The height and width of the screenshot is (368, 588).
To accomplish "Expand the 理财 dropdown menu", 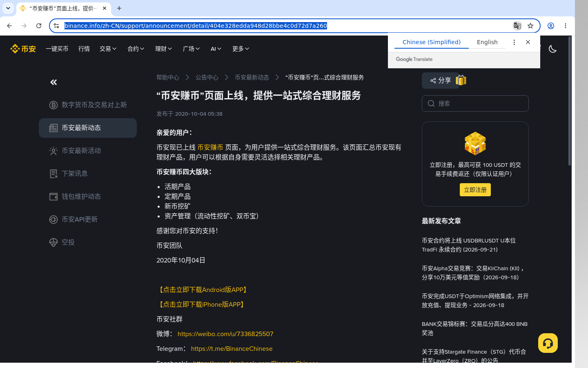I will [x=164, y=49].
